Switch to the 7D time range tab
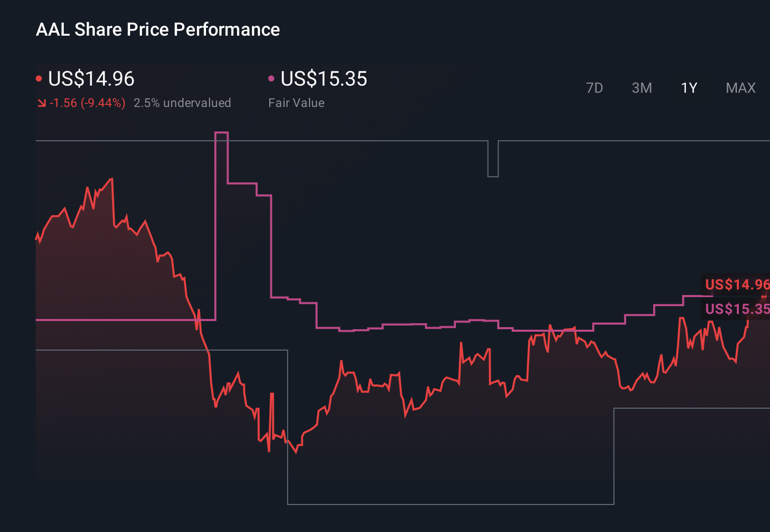Viewport: 770px width, 532px height. pos(595,88)
